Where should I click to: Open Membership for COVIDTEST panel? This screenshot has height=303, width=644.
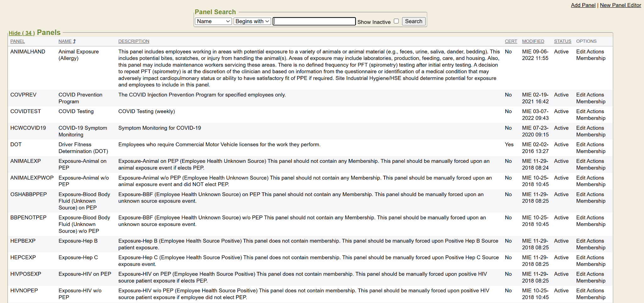click(x=591, y=118)
